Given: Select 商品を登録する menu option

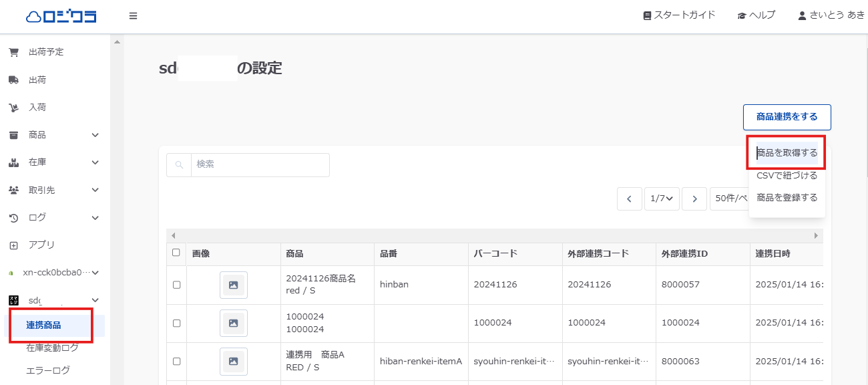Looking at the screenshot, I should point(787,198).
